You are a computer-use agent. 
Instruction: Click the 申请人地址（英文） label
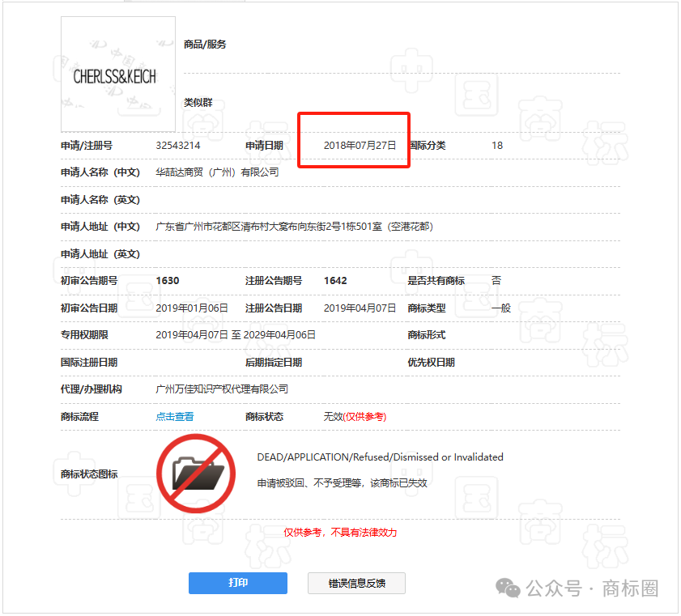[100, 254]
